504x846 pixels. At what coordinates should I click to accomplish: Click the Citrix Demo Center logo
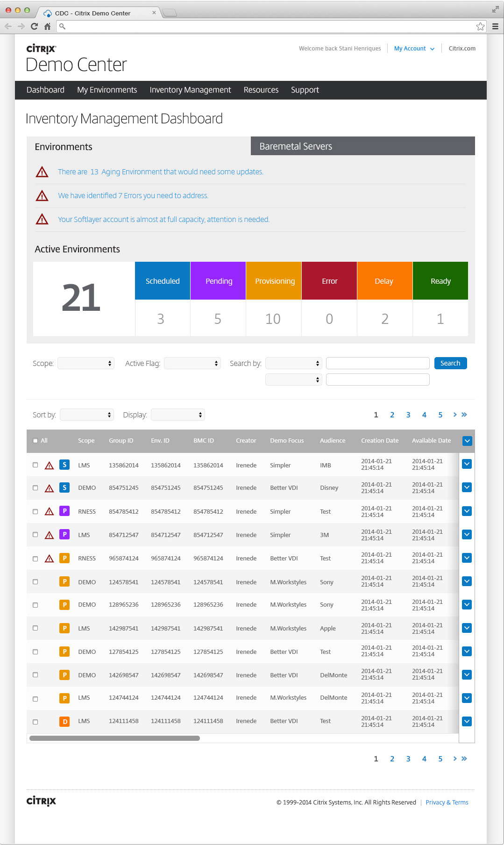(76, 59)
